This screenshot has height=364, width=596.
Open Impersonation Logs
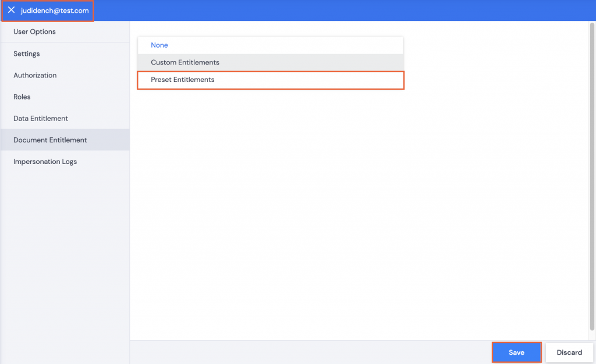pos(65,161)
